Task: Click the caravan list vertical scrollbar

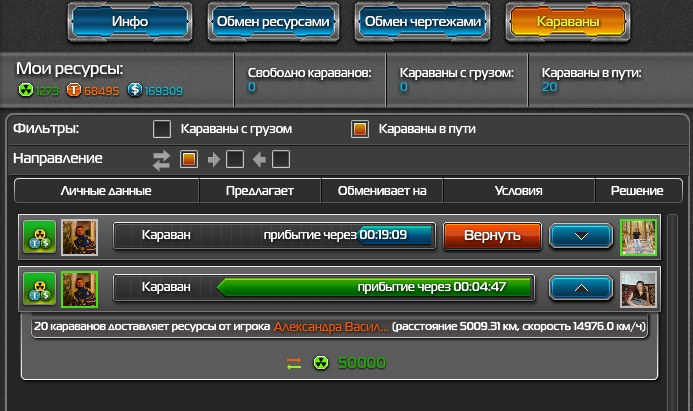Action: (672, 312)
